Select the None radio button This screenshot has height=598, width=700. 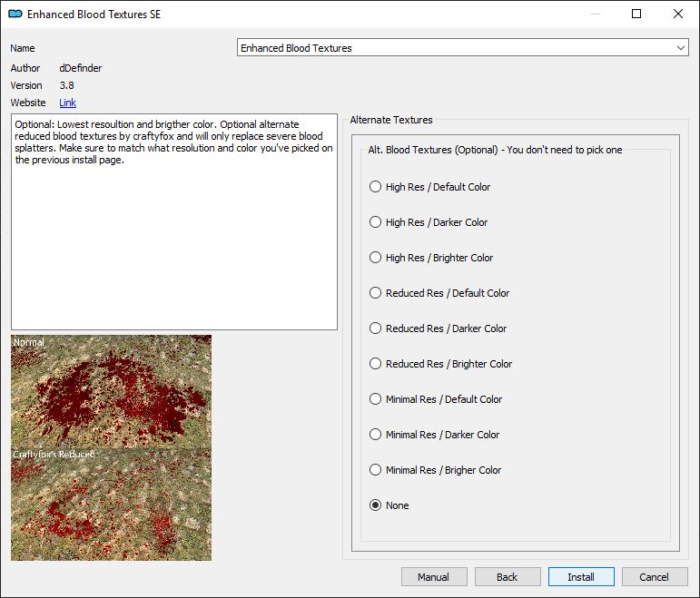(x=376, y=505)
